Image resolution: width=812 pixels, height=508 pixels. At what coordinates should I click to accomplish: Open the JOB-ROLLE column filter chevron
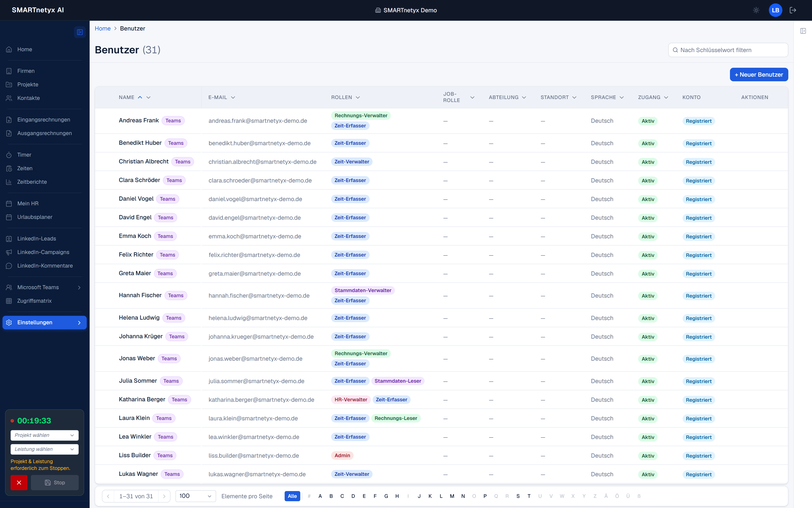(472, 97)
